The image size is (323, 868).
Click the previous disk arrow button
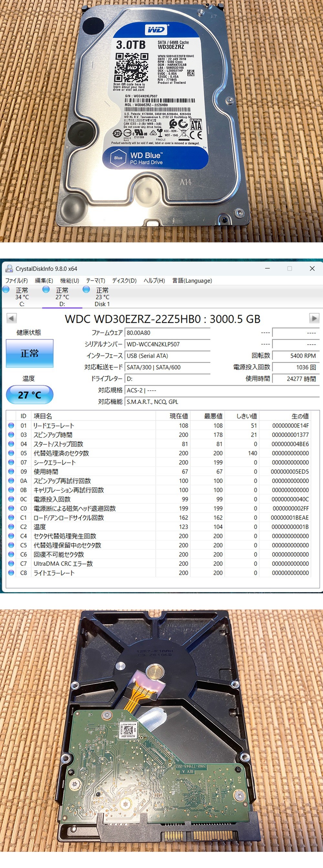click(12, 318)
